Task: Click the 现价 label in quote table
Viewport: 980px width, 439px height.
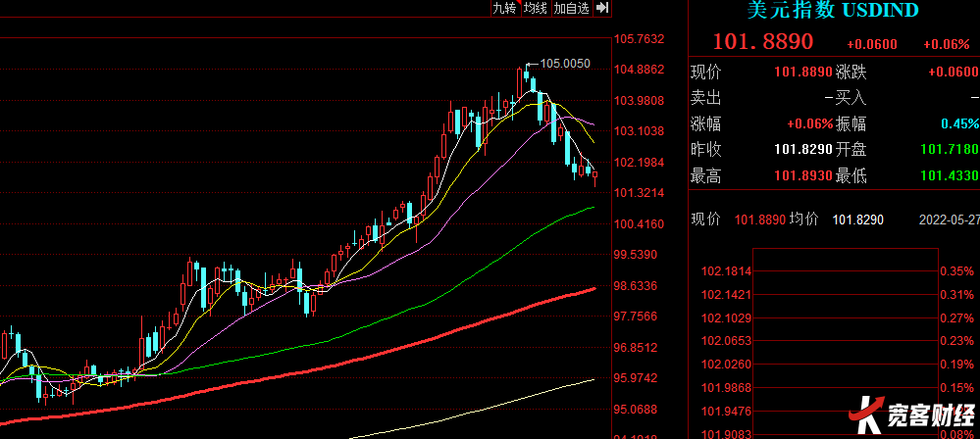Action: click(705, 72)
